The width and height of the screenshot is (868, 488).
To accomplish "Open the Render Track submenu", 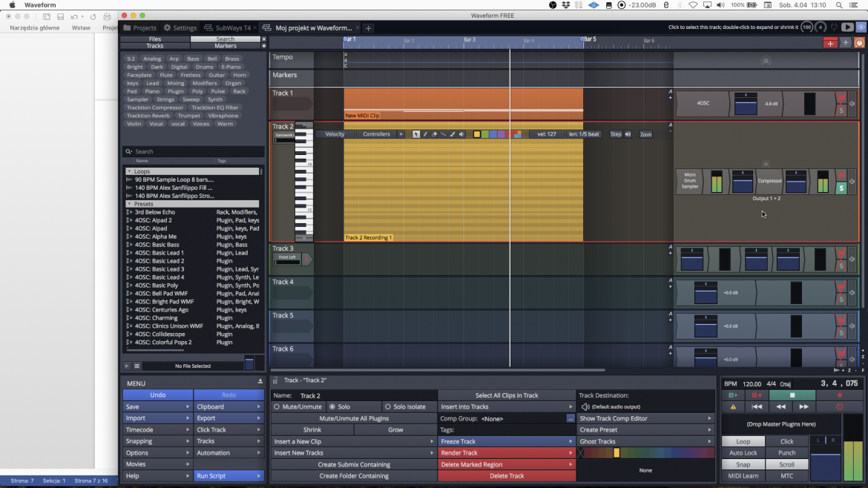I will [x=507, y=452].
